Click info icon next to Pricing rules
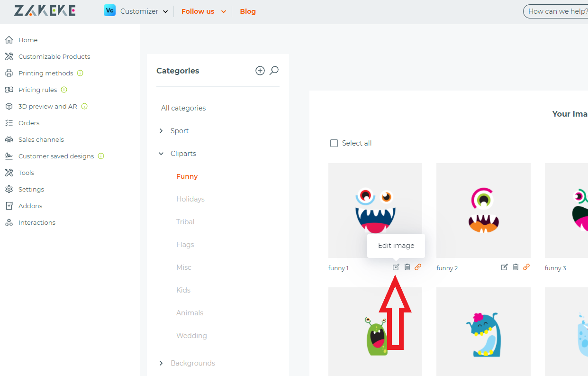 [64, 90]
